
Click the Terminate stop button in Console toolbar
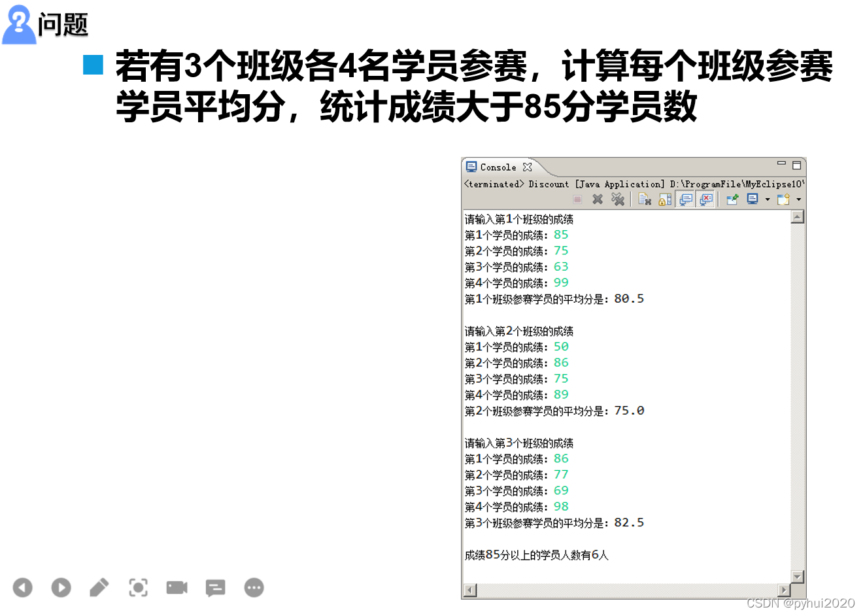point(577,199)
